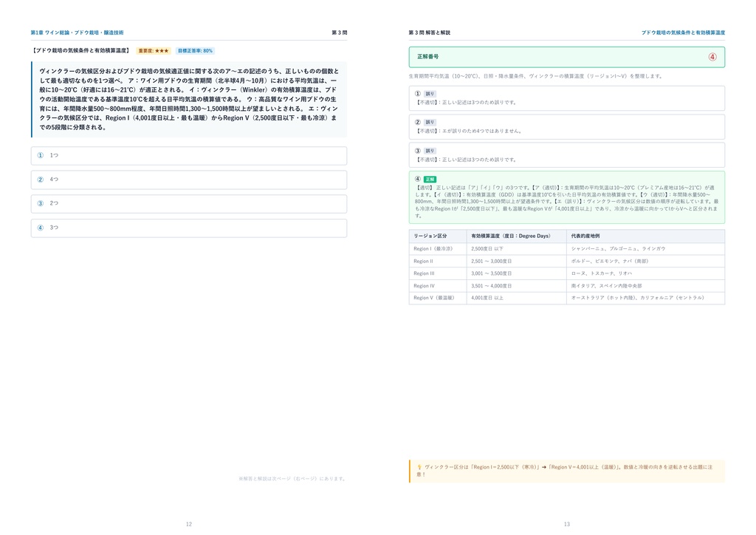
Task: Click the 第3問 解答と解説 heading
Action: click(429, 33)
